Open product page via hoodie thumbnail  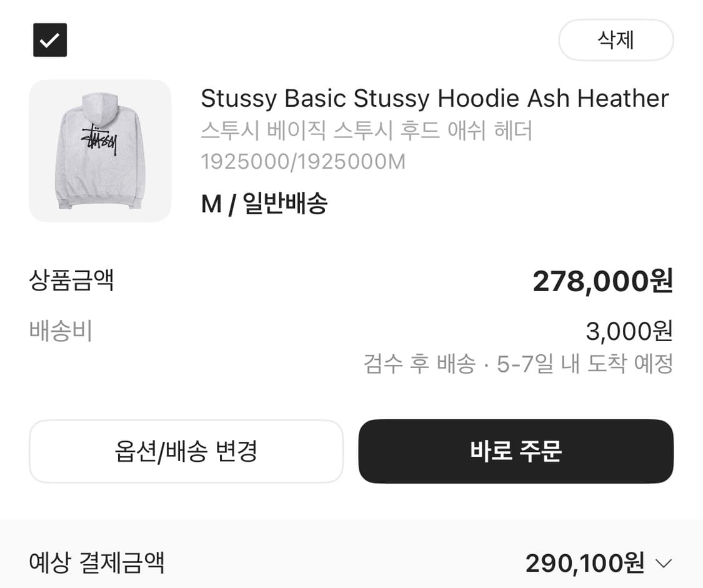coord(99,151)
